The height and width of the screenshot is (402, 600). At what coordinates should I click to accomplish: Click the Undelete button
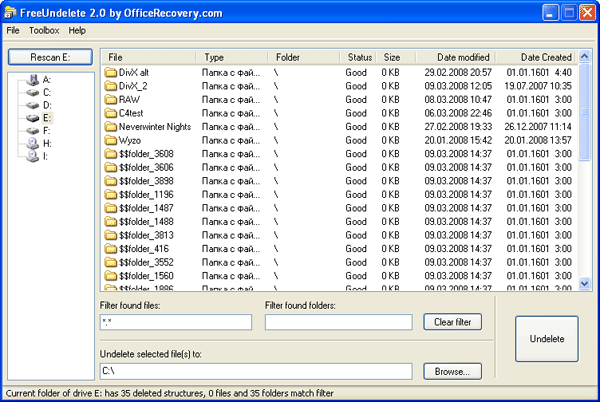pyautogui.click(x=547, y=339)
